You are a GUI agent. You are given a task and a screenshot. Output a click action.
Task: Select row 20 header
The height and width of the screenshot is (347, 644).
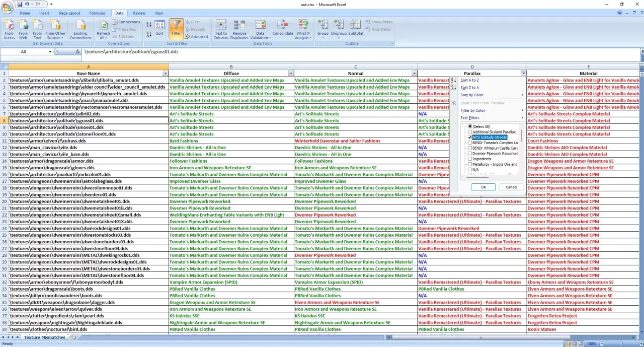coord(4,201)
